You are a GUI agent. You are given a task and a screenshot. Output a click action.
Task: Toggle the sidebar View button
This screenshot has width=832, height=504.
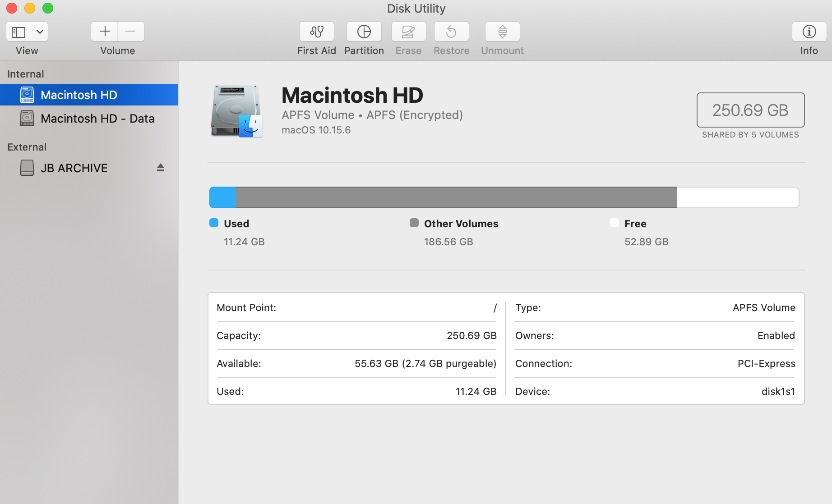pyautogui.click(x=18, y=32)
